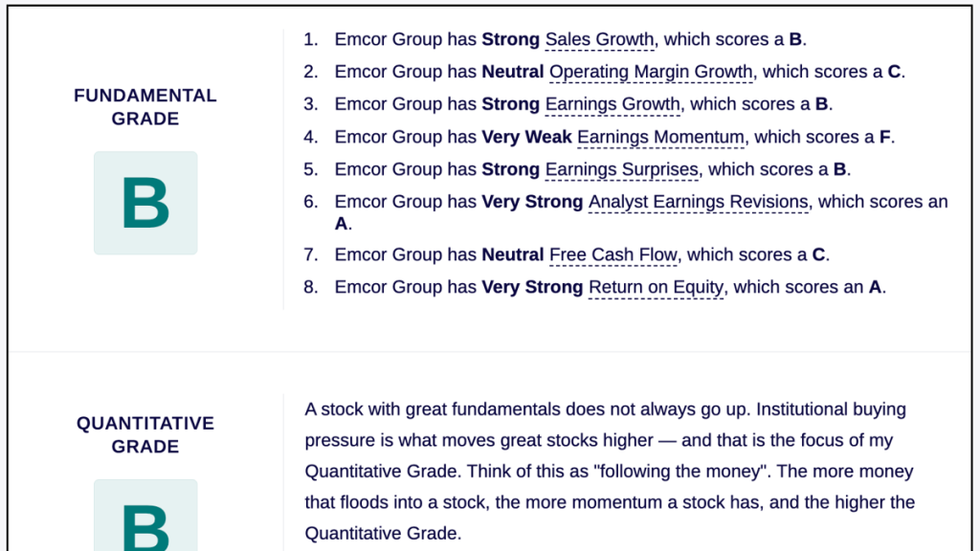The image size is (980, 551).
Task: Click list item number 1
Action: [x=555, y=39]
